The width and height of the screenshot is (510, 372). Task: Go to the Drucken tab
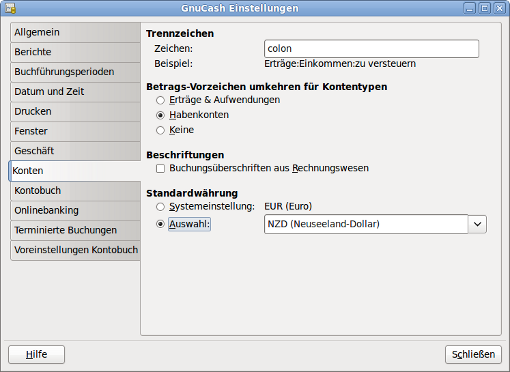75,111
